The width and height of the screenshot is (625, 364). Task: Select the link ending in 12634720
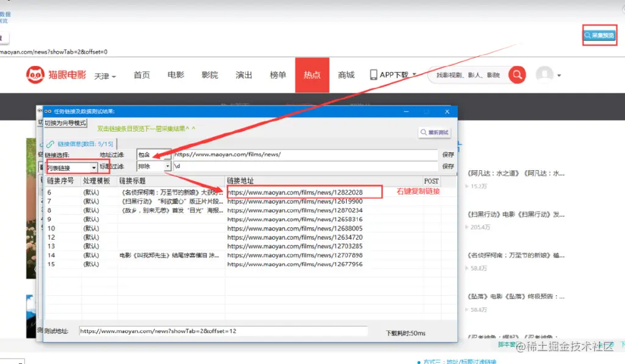point(295,237)
